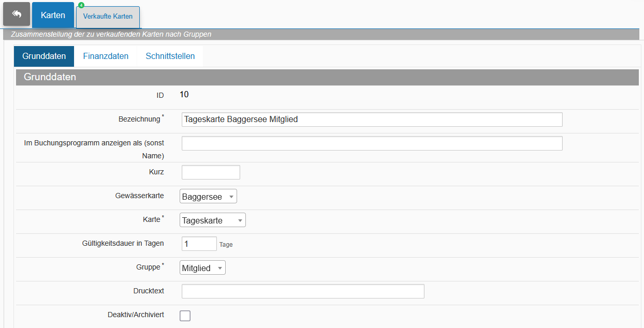Click the Kurz input field
The width and height of the screenshot is (644, 328).
tap(211, 172)
